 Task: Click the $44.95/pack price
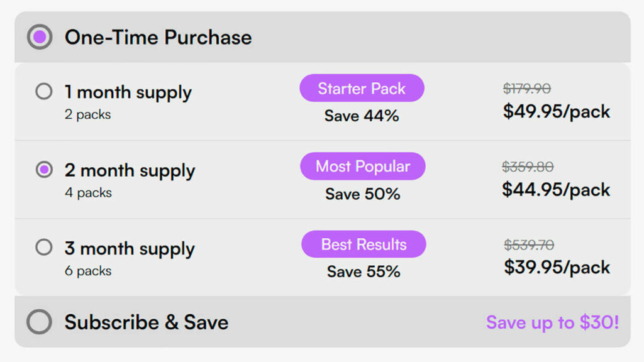point(556,190)
